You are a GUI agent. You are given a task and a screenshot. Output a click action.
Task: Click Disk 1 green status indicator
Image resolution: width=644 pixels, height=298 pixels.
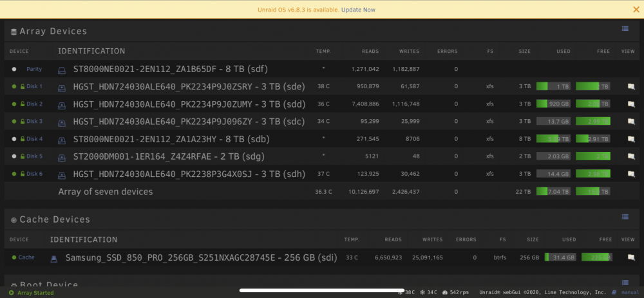click(14, 87)
